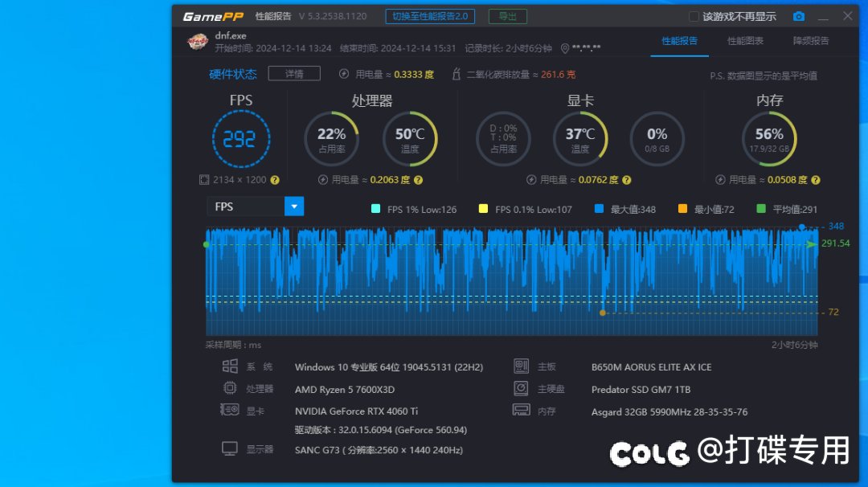Click the yellow FPS 0.1% Low swatch

[x=483, y=209]
